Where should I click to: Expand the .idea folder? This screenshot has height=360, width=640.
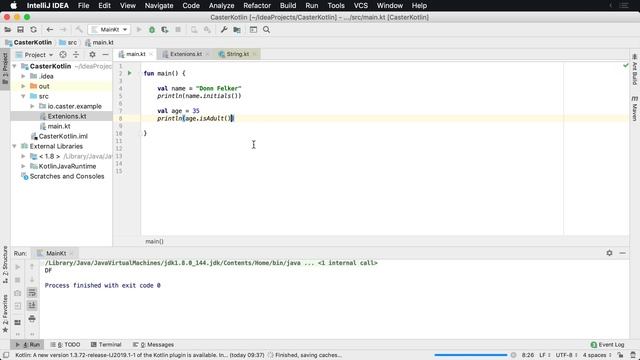click(23, 76)
